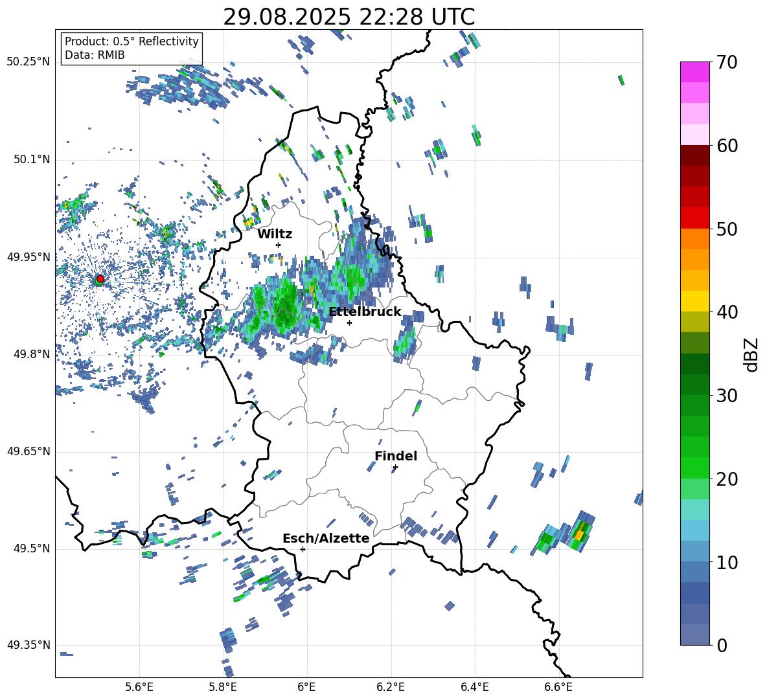Click the Esch/Alzette city label
Image resolution: width=767 pixels, height=700 pixels.
pos(326,538)
